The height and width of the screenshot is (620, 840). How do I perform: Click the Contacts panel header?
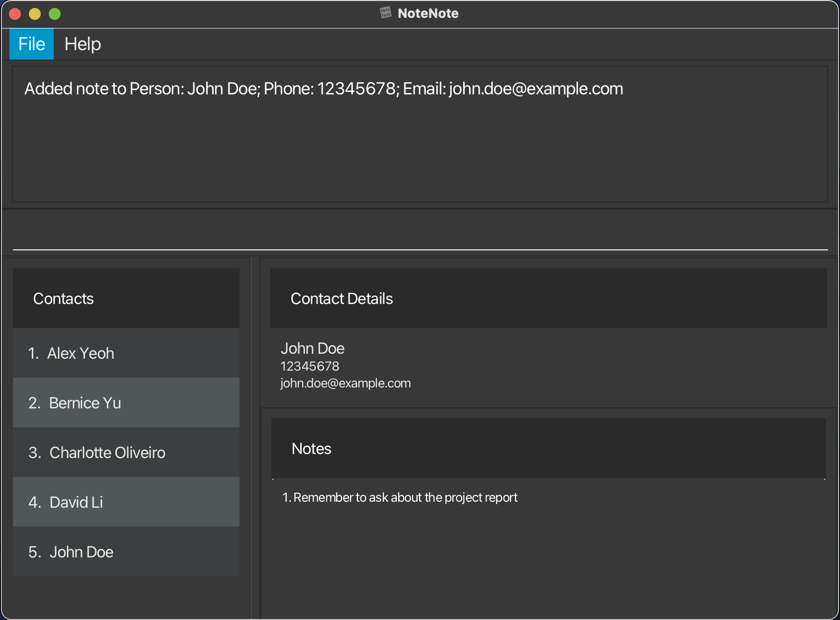pos(126,298)
